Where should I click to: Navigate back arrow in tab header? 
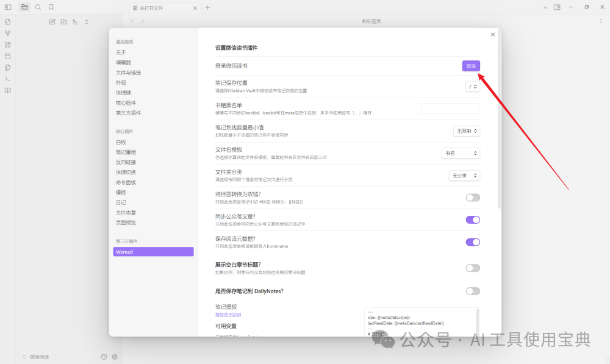click(x=132, y=21)
